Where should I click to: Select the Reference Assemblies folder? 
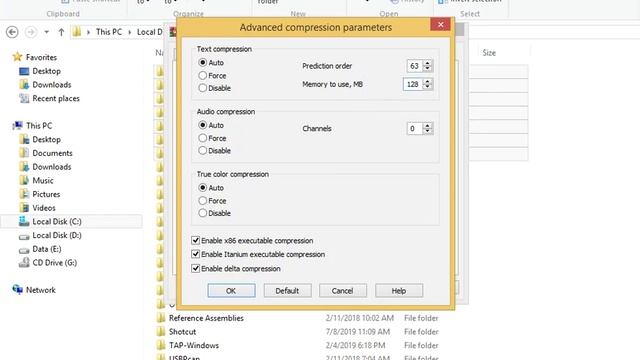pos(206,318)
